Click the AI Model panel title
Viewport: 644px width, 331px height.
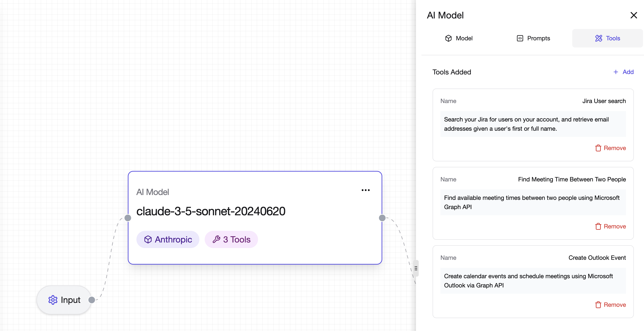445,15
